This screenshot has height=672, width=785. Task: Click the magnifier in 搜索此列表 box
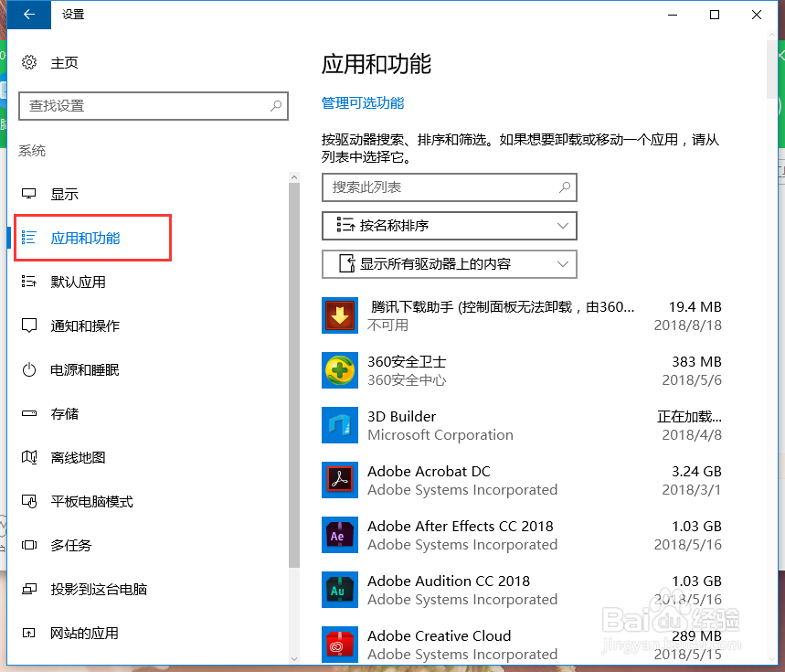point(565,187)
